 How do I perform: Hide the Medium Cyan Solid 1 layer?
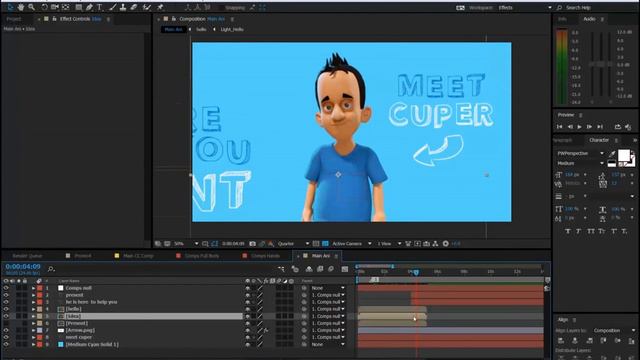pyautogui.click(x=6, y=344)
